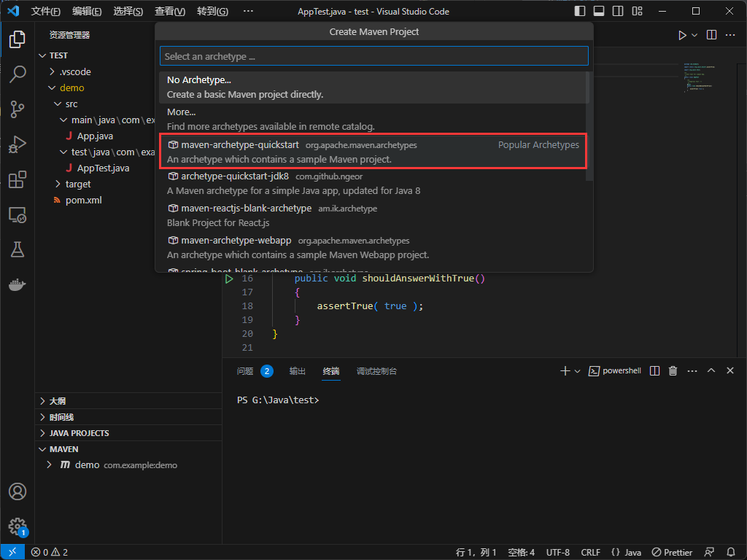
Task: Open the Docker view icon
Action: (x=18, y=284)
